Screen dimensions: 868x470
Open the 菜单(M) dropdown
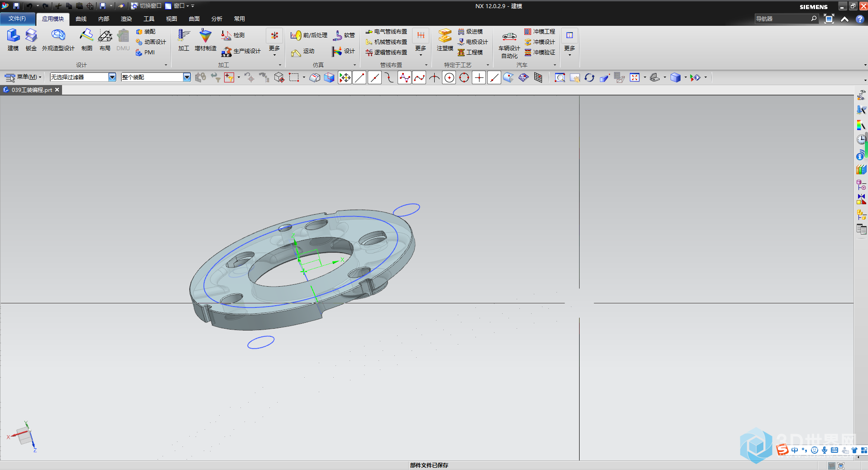(23, 77)
